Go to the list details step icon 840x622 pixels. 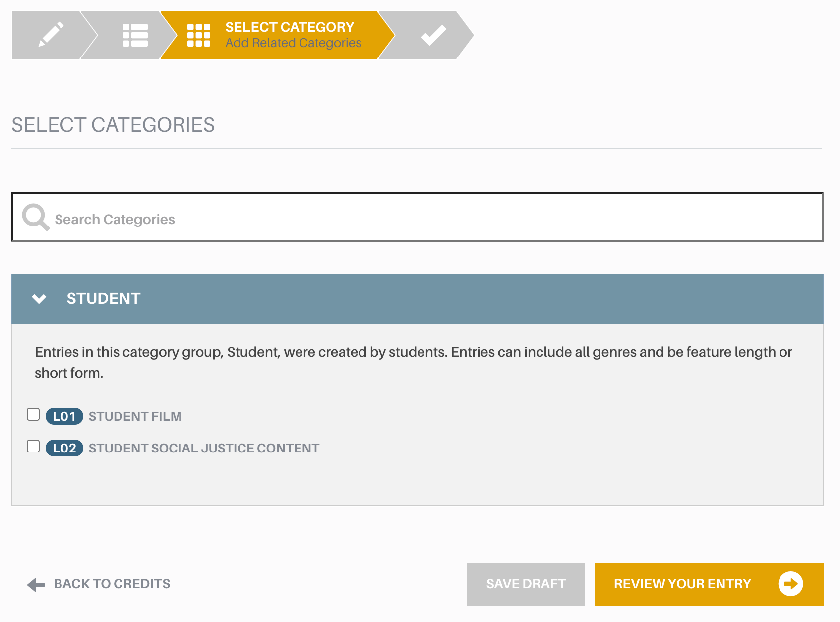pyautogui.click(x=135, y=35)
